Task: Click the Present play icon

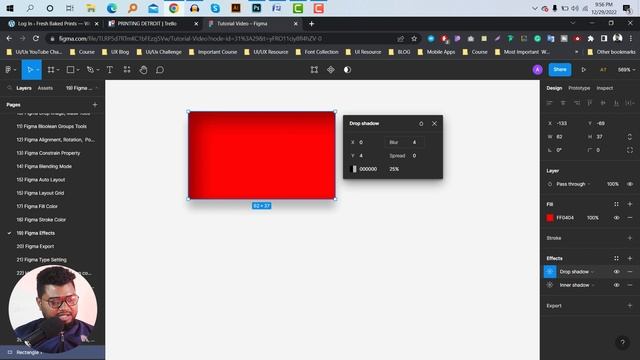Action: click(x=584, y=70)
